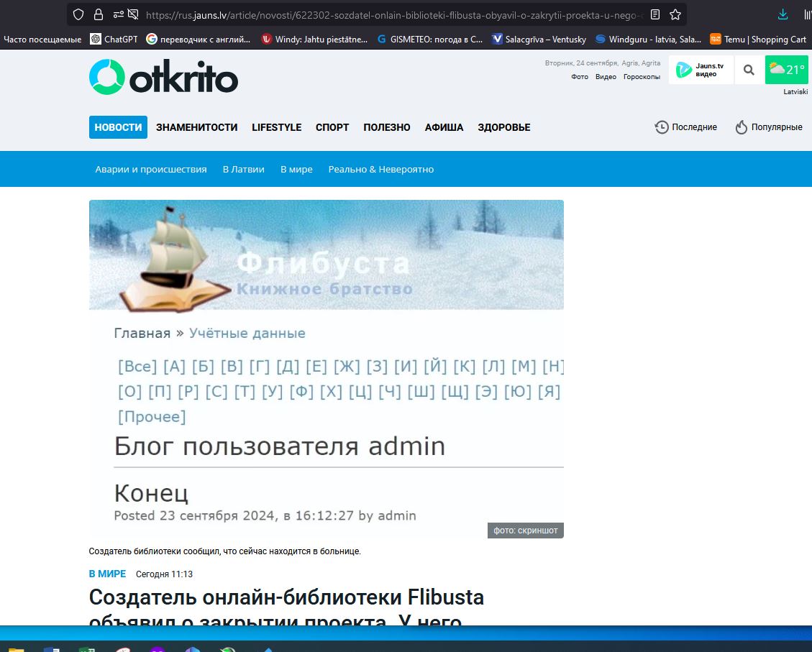The height and width of the screenshot is (652, 812).
Task: Click the В МИРЕ category label above headline
Action: (x=108, y=574)
